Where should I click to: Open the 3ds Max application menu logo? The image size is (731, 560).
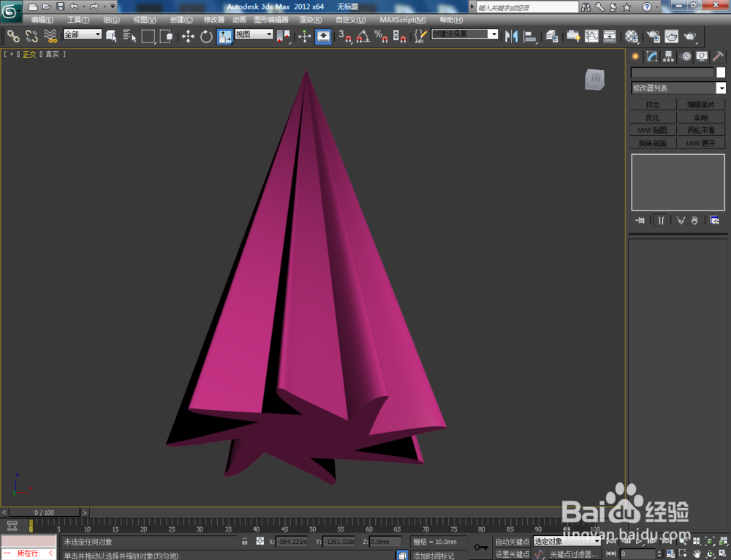(10, 11)
